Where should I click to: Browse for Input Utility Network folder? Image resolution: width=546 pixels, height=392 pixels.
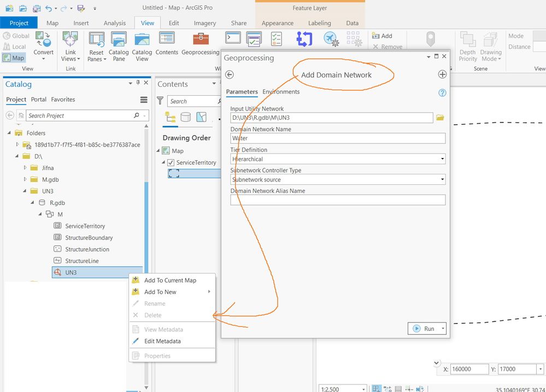(440, 118)
